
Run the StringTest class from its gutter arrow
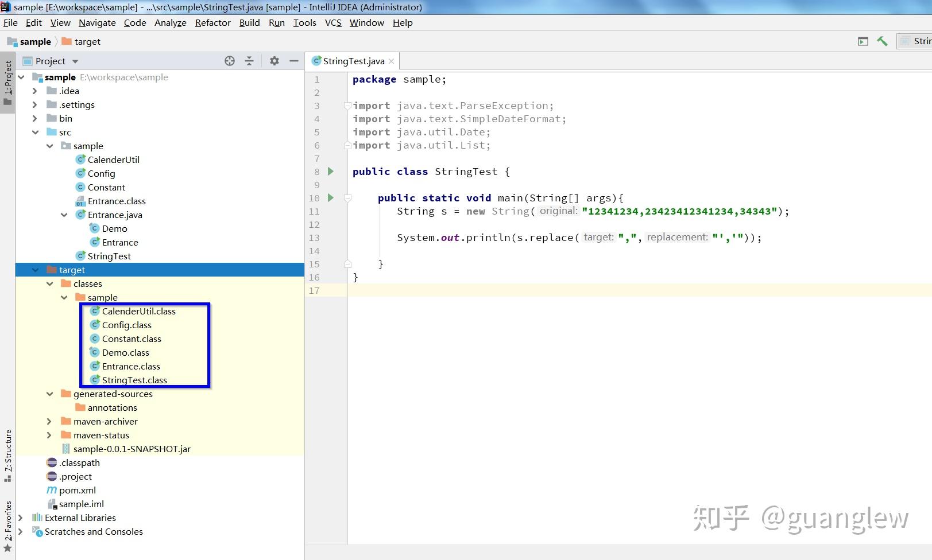coord(331,171)
